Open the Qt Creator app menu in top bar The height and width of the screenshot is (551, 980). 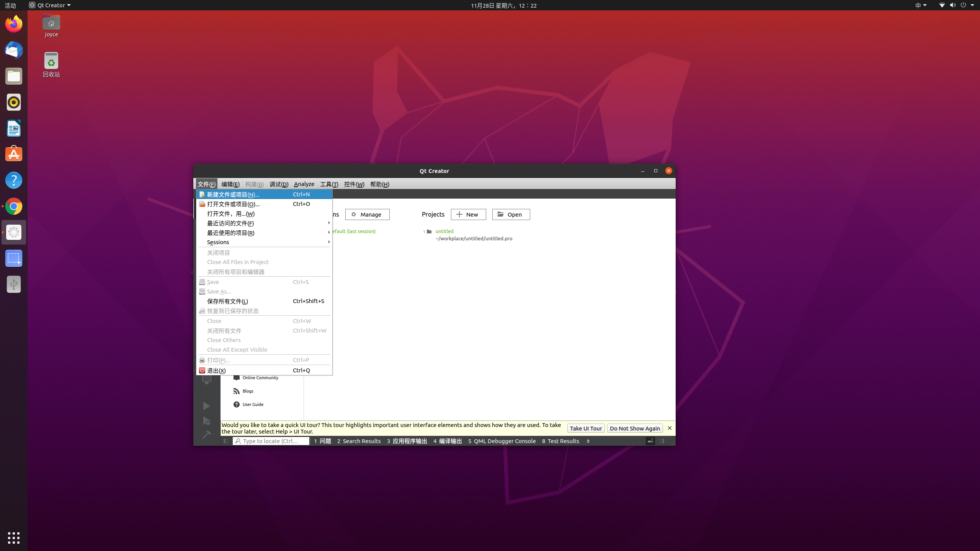click(50, 5)
